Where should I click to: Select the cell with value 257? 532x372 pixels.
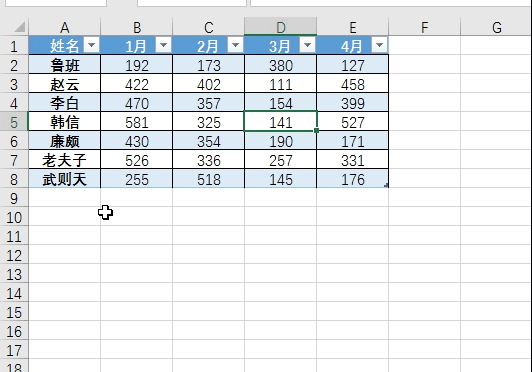(281, 160)
